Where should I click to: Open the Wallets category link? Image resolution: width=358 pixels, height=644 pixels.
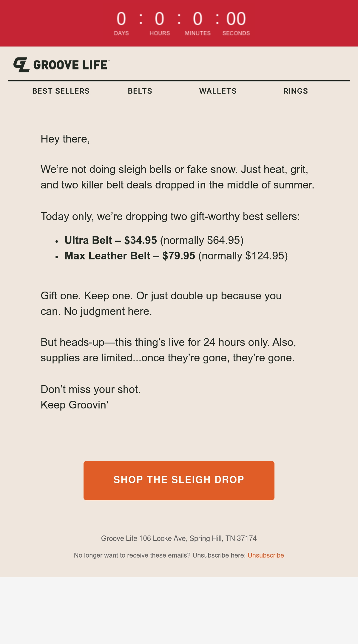[218, 91]
